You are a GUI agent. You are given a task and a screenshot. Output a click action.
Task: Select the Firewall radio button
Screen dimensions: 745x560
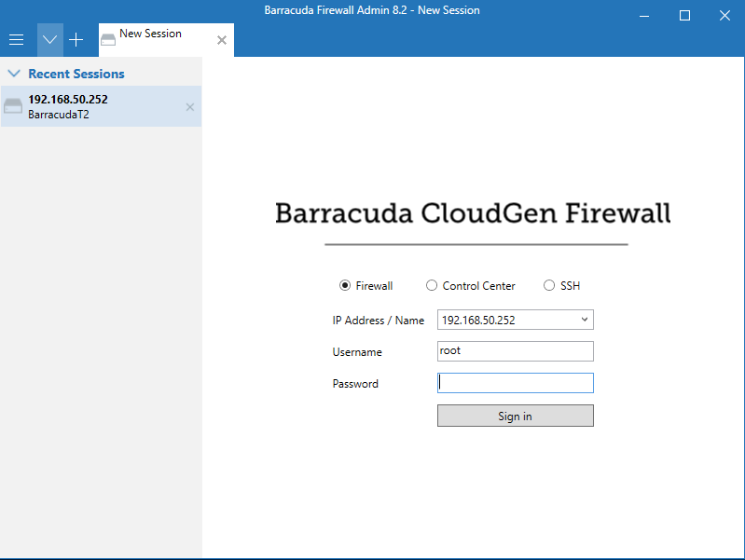[x=345, y=285]
